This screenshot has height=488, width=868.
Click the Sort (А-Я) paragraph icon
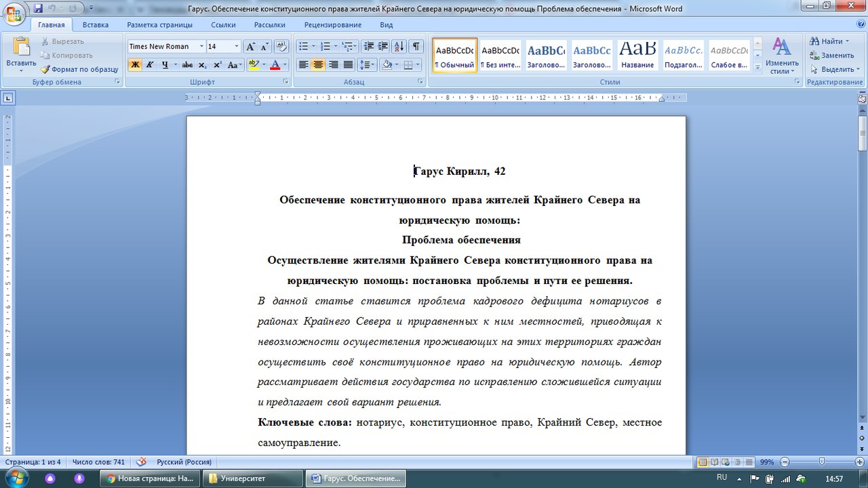pyautogui.click(x=399, y=47)
